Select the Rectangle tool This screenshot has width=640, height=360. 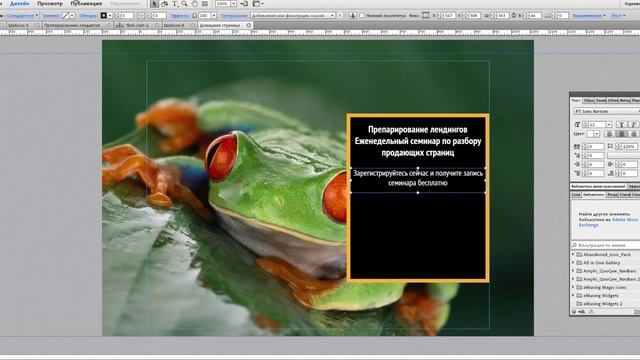point(205,4)
